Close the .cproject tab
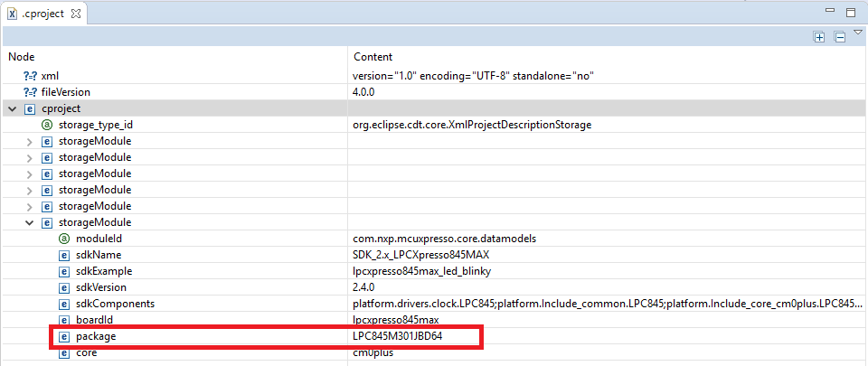Screen dimensions: 868x366 [76, 14]
